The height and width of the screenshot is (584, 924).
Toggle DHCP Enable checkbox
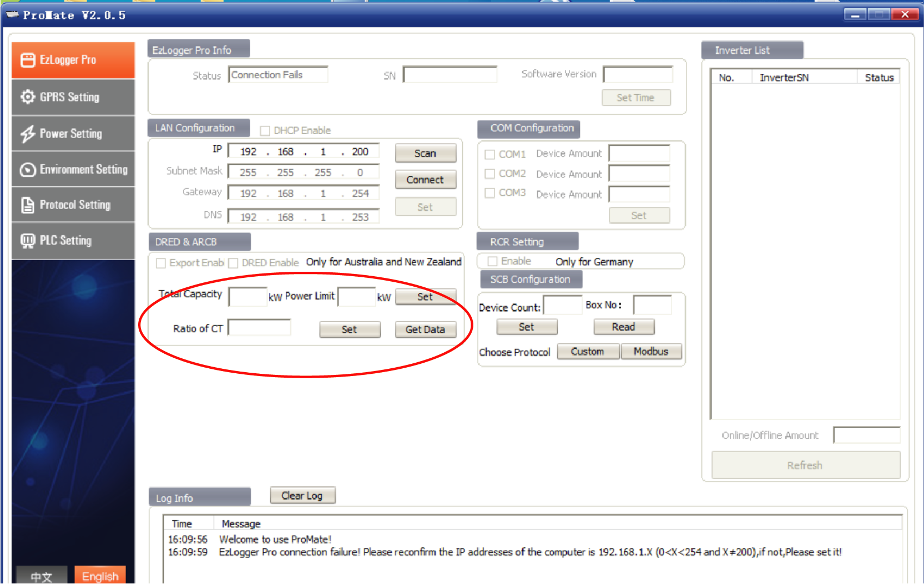[x=265, y=131]
